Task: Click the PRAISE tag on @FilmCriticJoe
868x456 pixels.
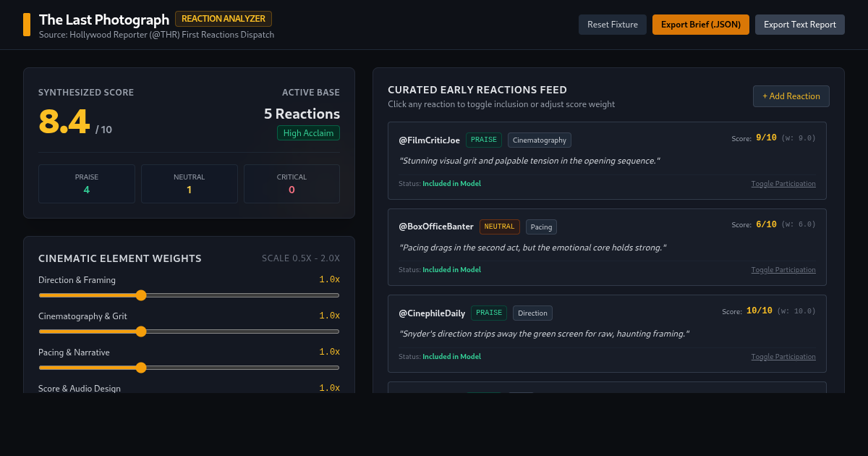Action: [484, 140]
